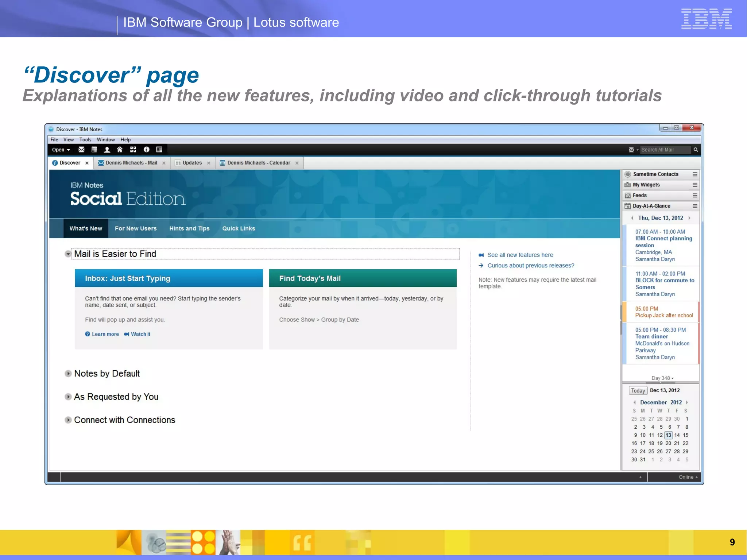The height and width of the screenshot is (560, 747).
Task: Click the search magnifier icon
Action: coord(696,150)
